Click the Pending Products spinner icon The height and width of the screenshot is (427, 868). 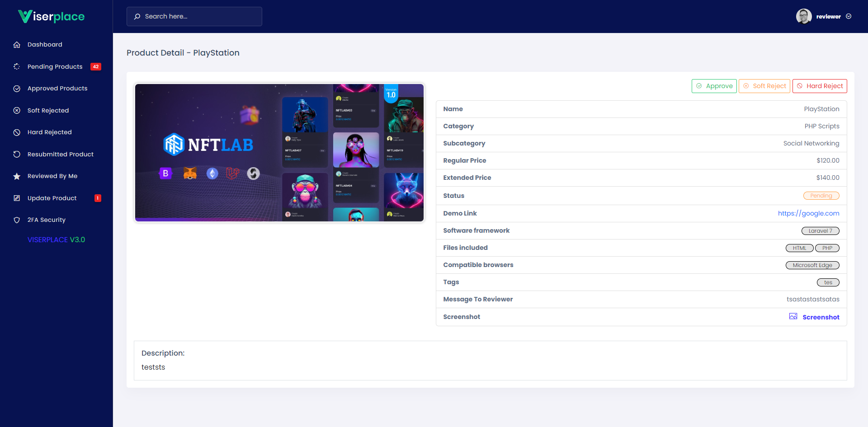click(x=17, y=66)
